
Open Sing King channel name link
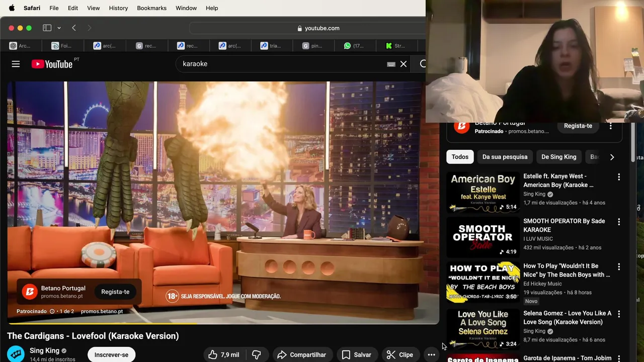[44, 350]
